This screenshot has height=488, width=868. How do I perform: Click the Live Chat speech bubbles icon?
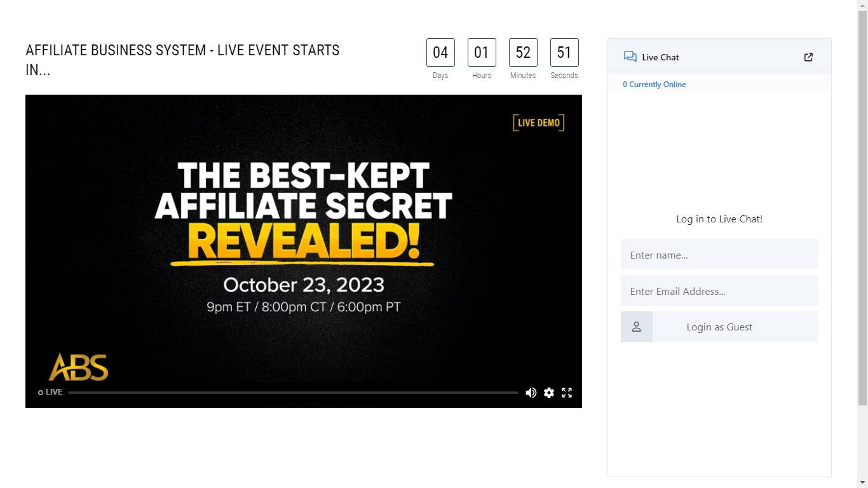(630, 57)
